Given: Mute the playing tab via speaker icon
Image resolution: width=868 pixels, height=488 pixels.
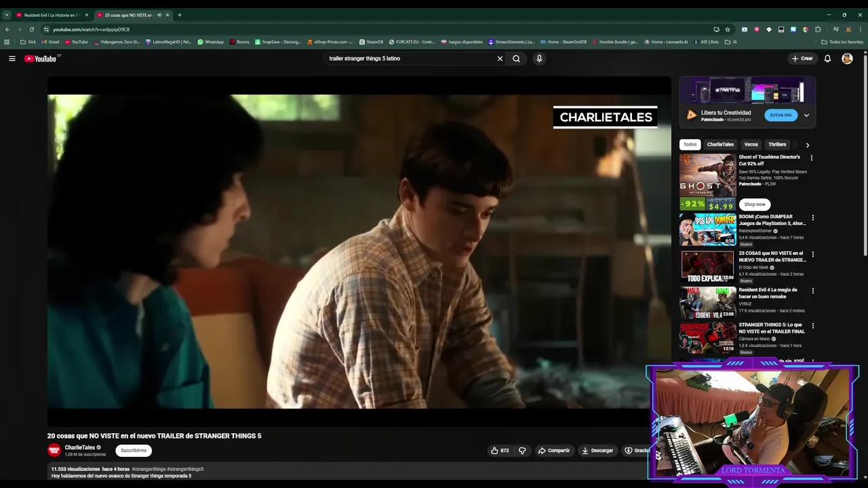Looking at the screenshot, I should [x=159, y=15].
